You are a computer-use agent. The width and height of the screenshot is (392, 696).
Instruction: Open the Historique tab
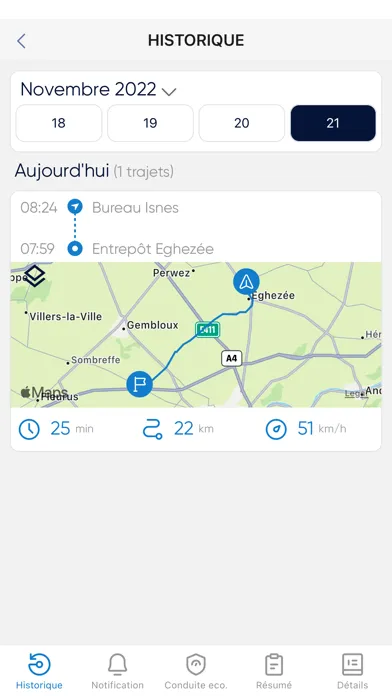tap(39, 671)
